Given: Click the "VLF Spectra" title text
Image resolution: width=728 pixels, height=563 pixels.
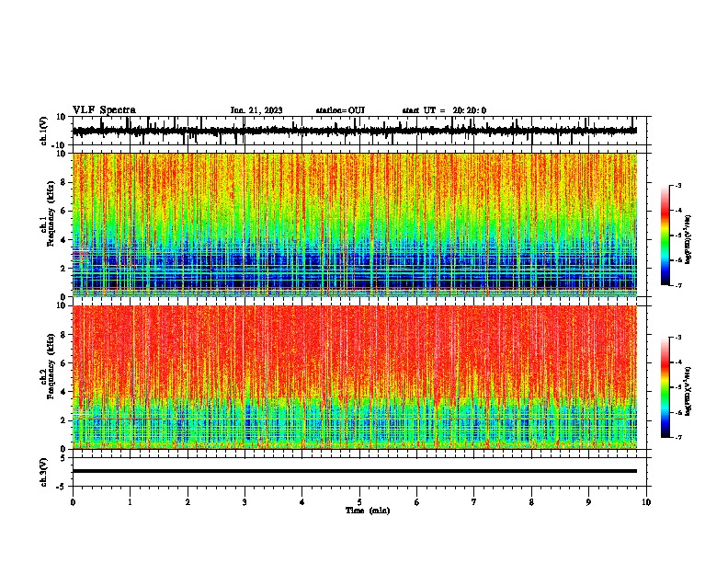Looking at the screenshot, I should point(104,109).
